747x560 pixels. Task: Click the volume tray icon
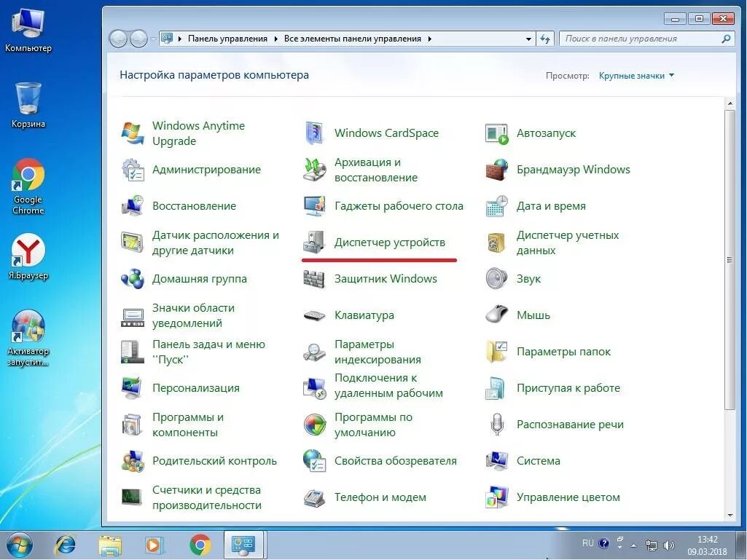pos(669,545)
